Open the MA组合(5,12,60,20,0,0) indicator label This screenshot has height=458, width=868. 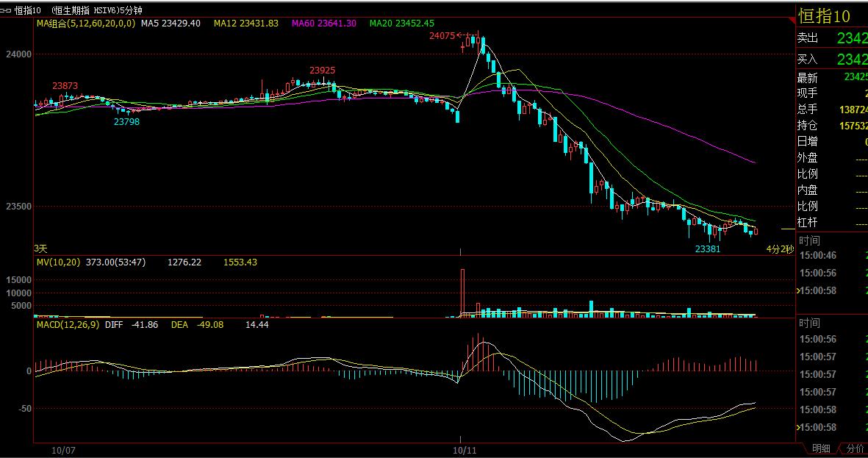[86, 24]
